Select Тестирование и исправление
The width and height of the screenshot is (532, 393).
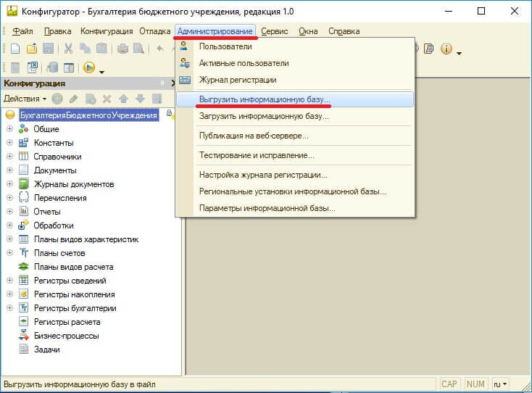(x=295, y=155)
